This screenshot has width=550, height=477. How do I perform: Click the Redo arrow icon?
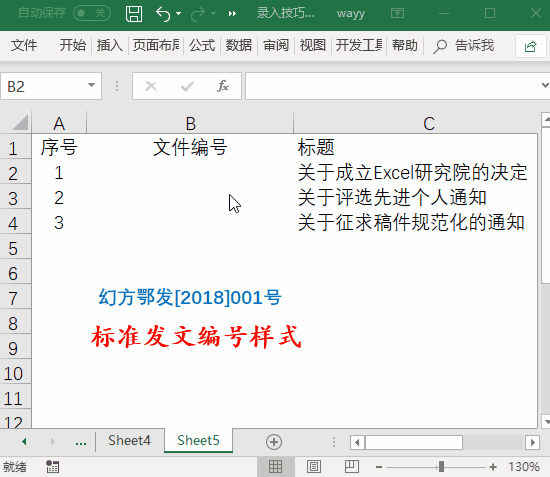point(198,14)
